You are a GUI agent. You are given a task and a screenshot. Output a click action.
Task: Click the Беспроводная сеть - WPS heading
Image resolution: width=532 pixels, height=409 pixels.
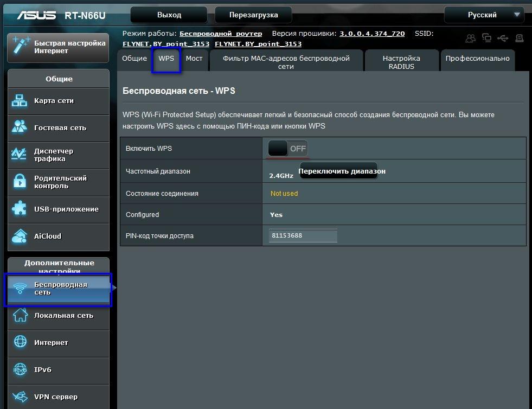click(x=179, y=91)
